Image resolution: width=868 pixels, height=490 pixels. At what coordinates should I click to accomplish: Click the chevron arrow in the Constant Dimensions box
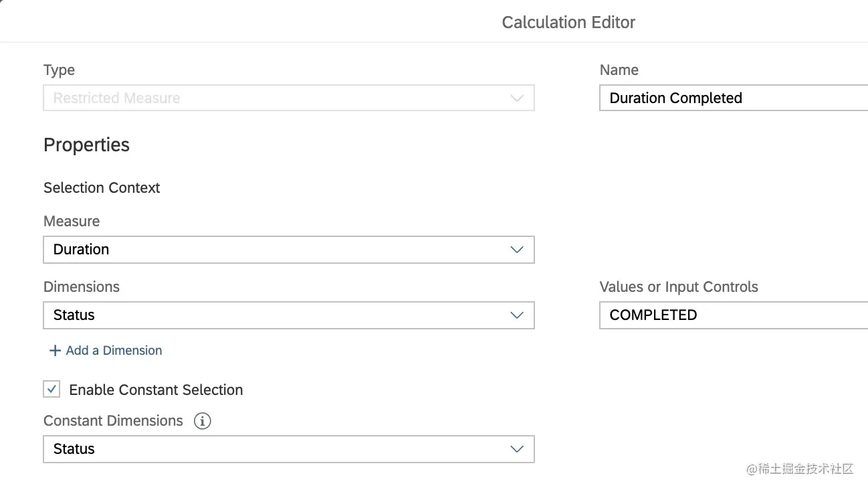point(516,449)
